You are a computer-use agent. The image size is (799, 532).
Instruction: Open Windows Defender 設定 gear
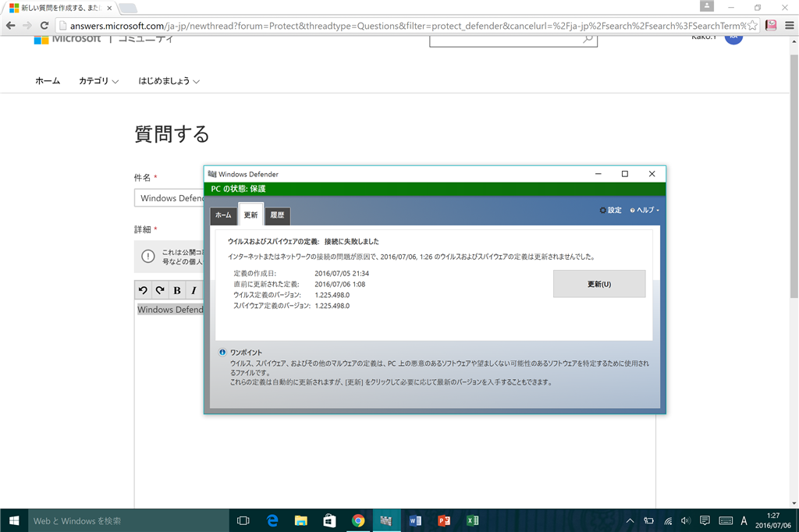click(x=610, y=210)
